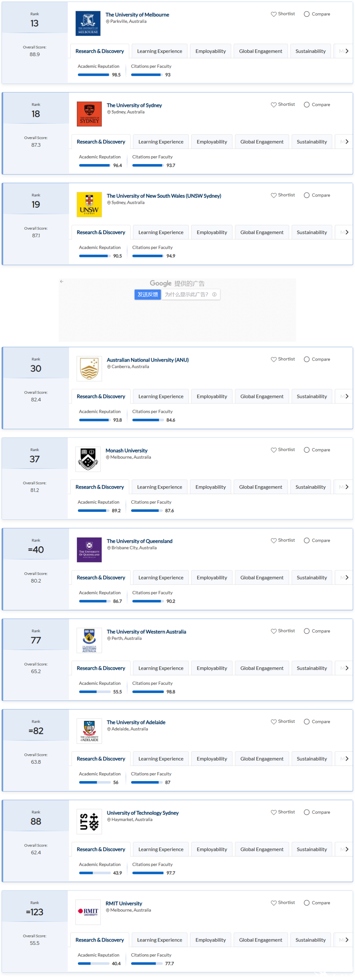Image resolution: width=355 pixels, height=980 pixels.
Task: Shortlist University of Technology Sydney with heart
Action: click(273, 812)
